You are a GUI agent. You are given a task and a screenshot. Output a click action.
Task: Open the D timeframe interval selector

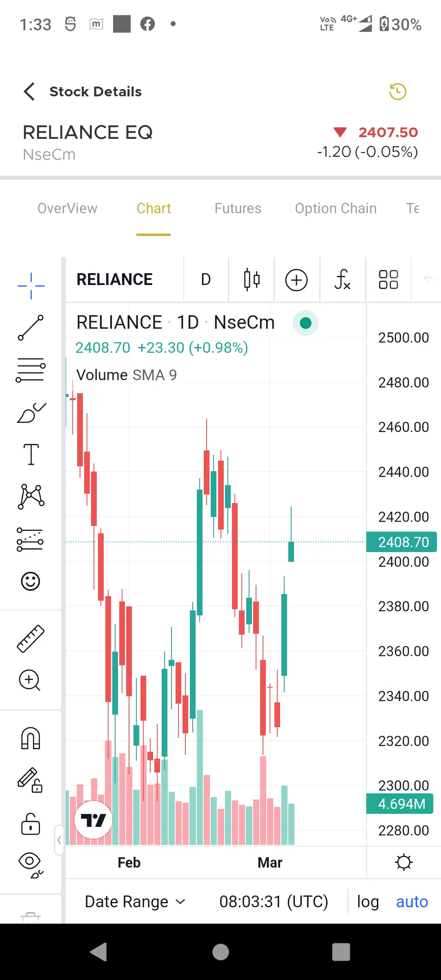click(206, 280)
